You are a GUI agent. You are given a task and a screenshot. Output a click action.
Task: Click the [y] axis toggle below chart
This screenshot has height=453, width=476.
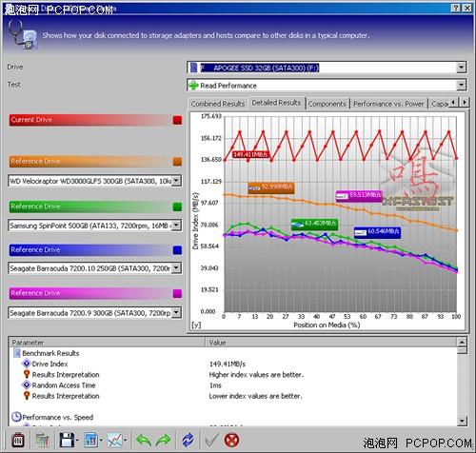pyautogui.click(x=196, y=325)
